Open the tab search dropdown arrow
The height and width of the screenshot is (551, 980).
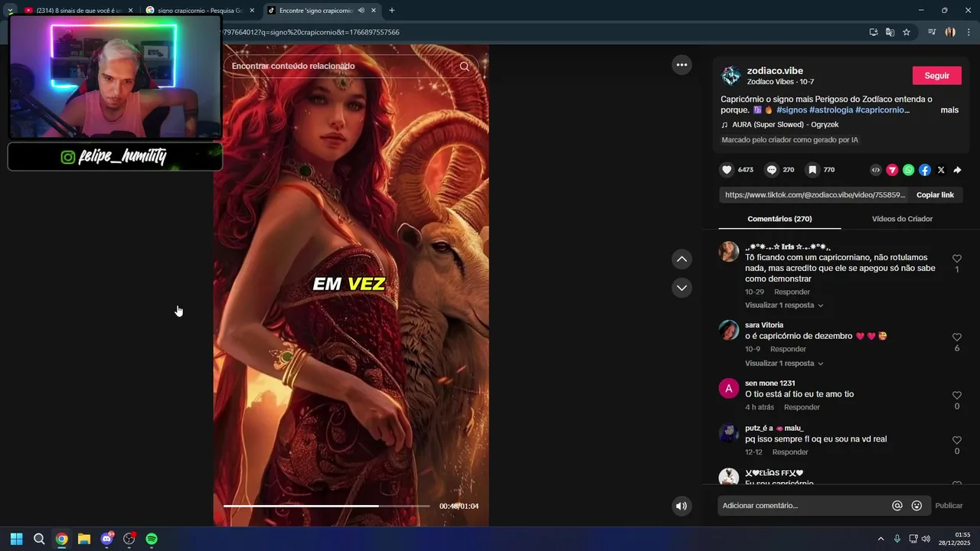click(10, 11)
